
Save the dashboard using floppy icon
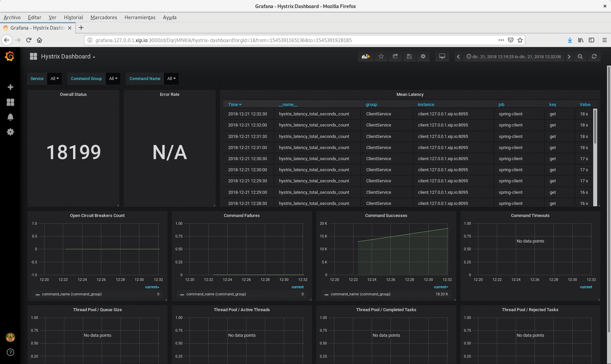409,57
